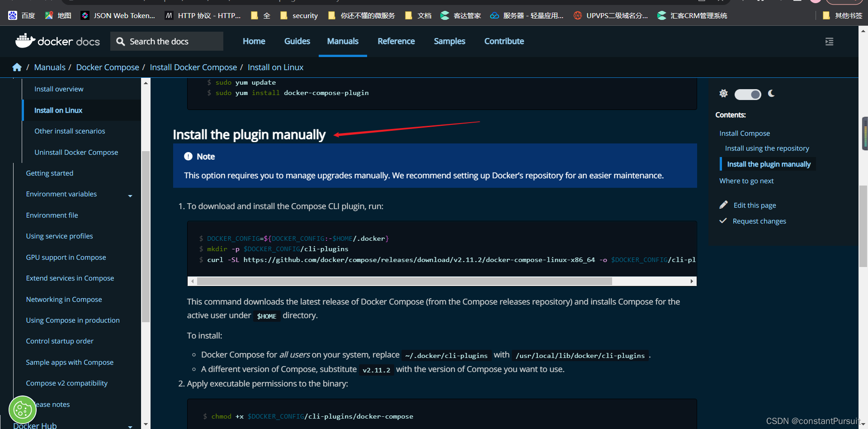The height and width of the screenshot is (429, 868).
Task: Click the code block horizontal scrollbar
Action: 405,281
